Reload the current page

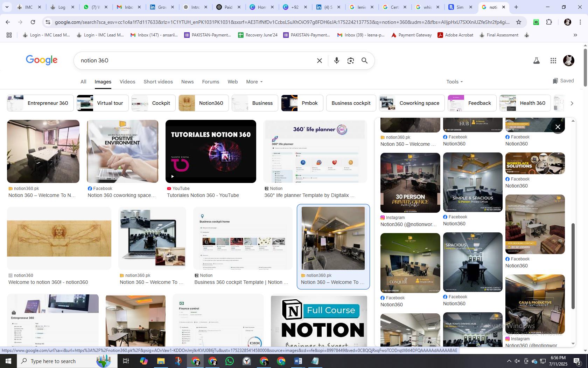tap(33, 22)
